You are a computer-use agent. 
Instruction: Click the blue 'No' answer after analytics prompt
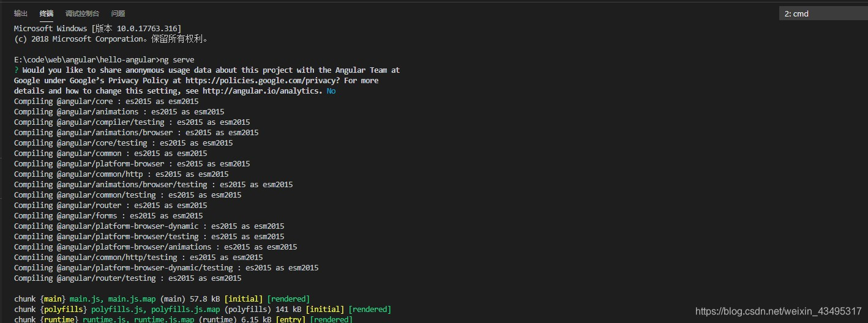[331, 91]
